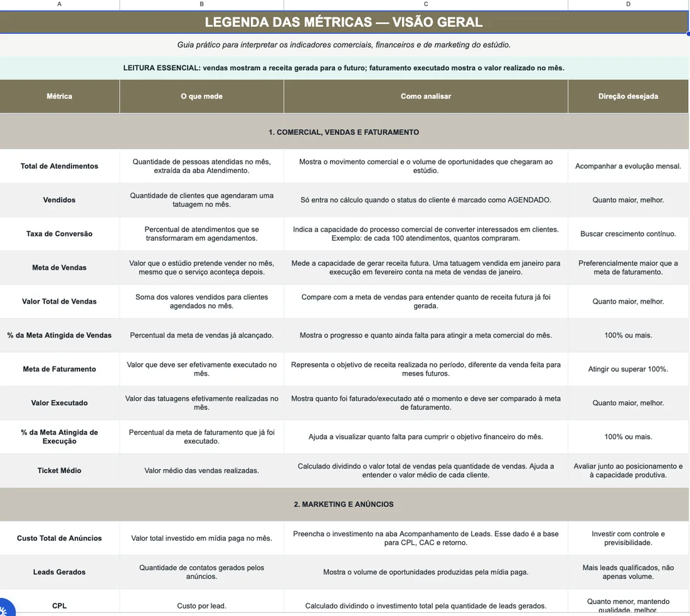Click 'Buscar crescimento contínuo.' cell
The height and width of the screenshot is (616, 690).
point(628,233)
